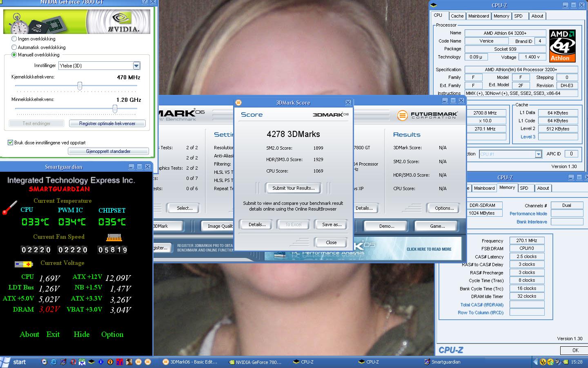This screenshot has height=368, width=588.
Task: Click Registrer optimale frekvenser button
Action: pos(107,123)
